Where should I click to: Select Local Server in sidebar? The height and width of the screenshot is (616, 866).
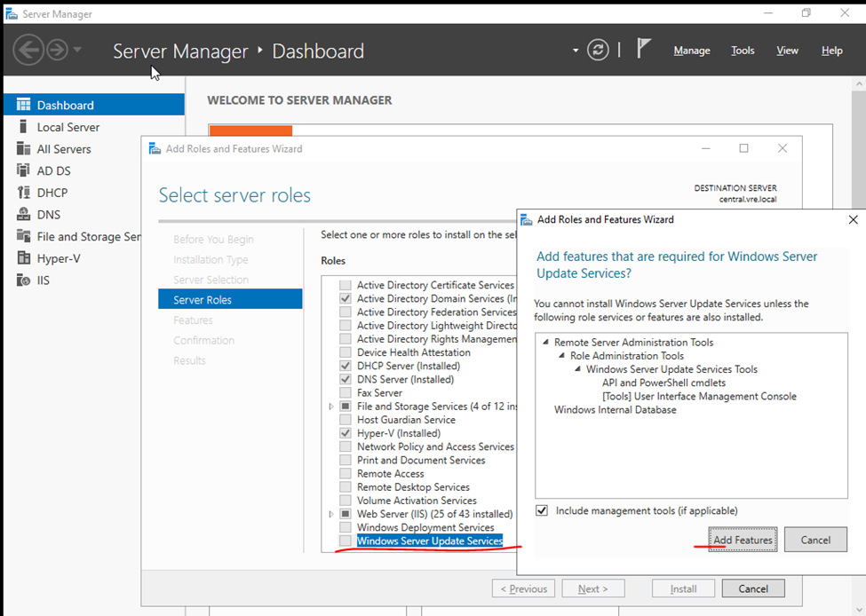tap(68, 127)
